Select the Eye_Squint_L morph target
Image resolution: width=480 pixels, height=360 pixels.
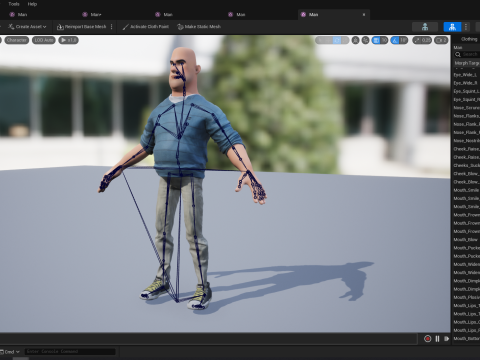tap(466, 91)
